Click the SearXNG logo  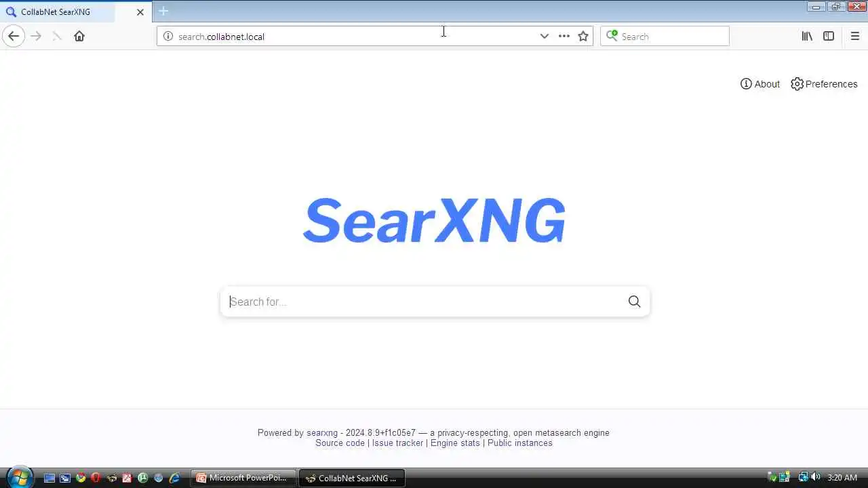click(434, 220)
